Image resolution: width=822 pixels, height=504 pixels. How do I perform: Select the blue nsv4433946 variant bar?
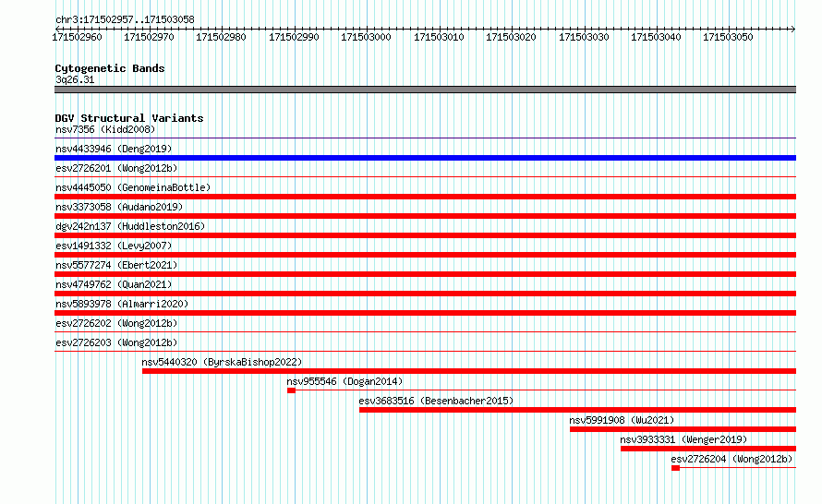pos(425,158)
